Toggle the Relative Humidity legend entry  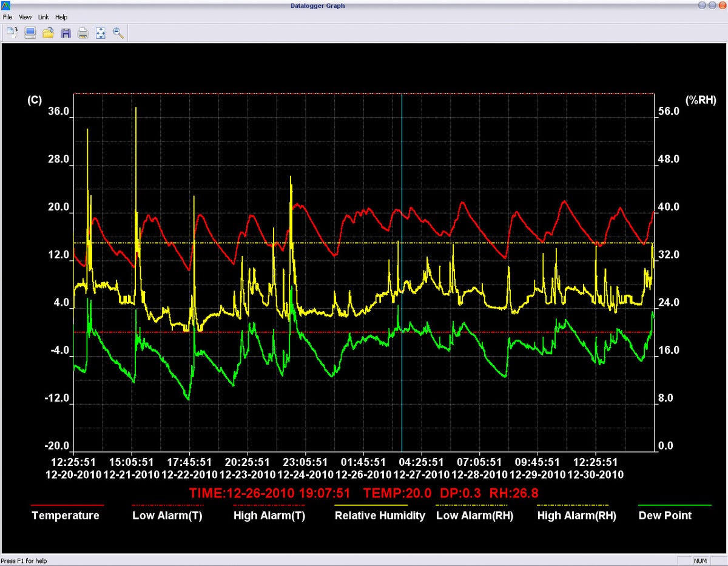[x=380, y=516]
